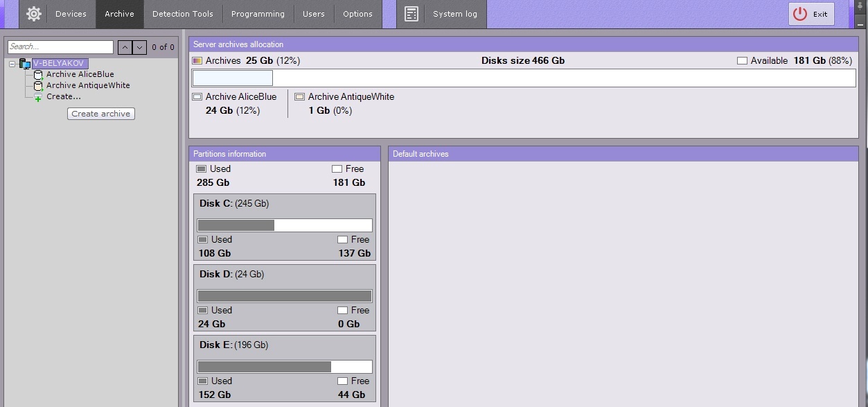Image resolution: width=868 pixels, height=407 pixels.
Task: Click the Archive AliceBlue database icon
Action: coord(38,75)
